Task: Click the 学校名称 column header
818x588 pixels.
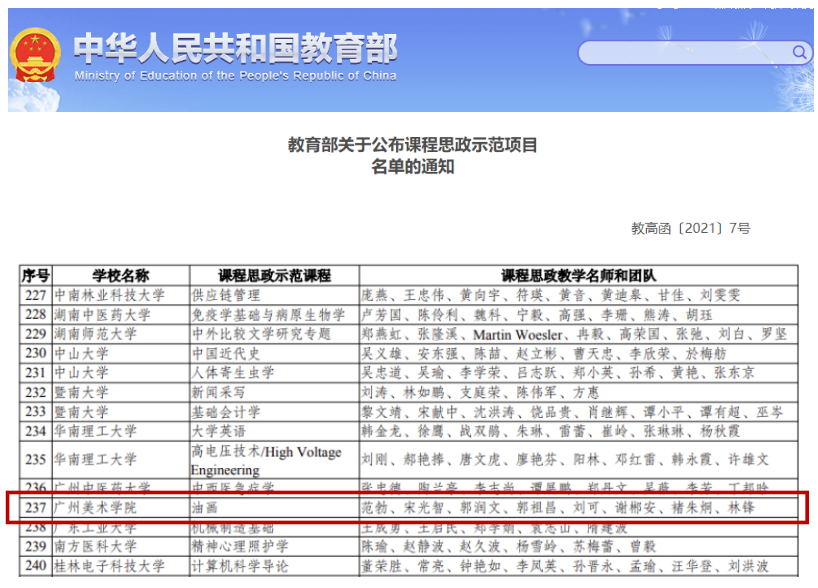Action: pos(120,276)
